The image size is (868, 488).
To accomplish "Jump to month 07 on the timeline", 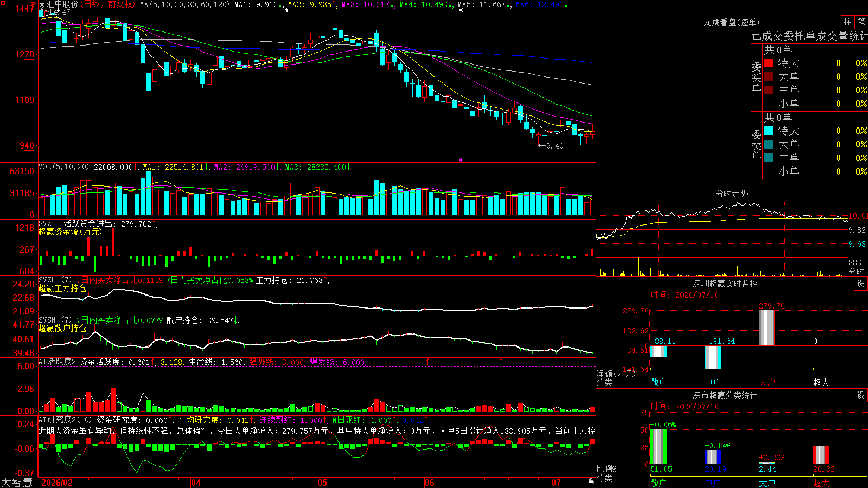I will coord(556,483).
